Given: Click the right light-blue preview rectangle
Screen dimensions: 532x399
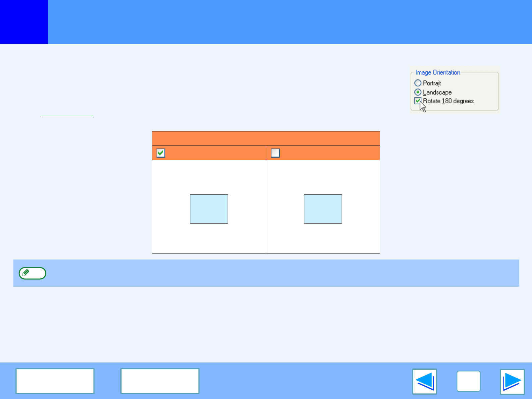Looking at the screenshot, I should click(323, 209).
